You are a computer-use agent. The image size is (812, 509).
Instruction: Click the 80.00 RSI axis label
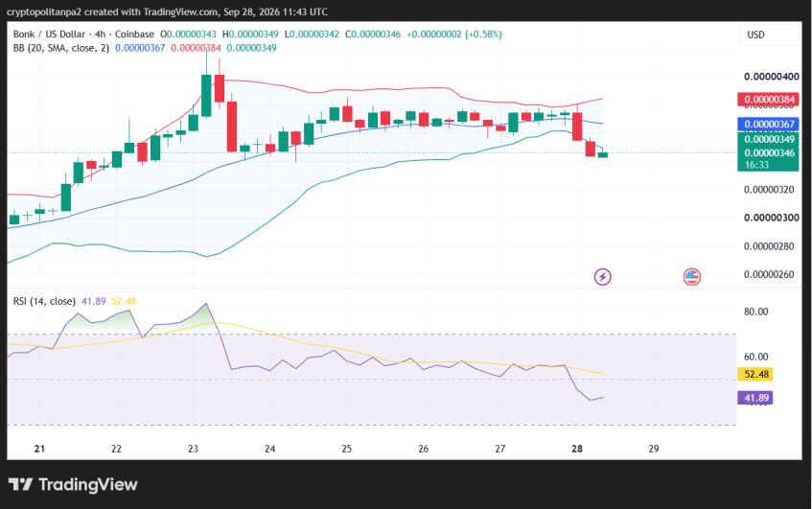[x=756, y=312]
